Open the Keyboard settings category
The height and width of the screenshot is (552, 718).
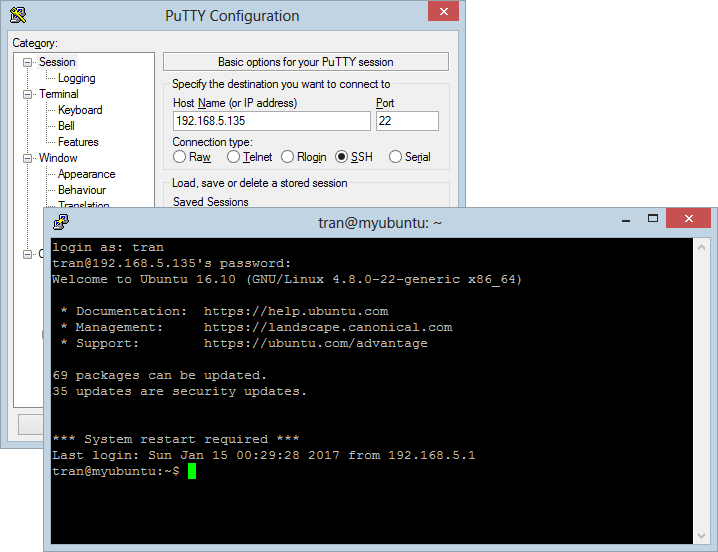[x=80, y=110]
